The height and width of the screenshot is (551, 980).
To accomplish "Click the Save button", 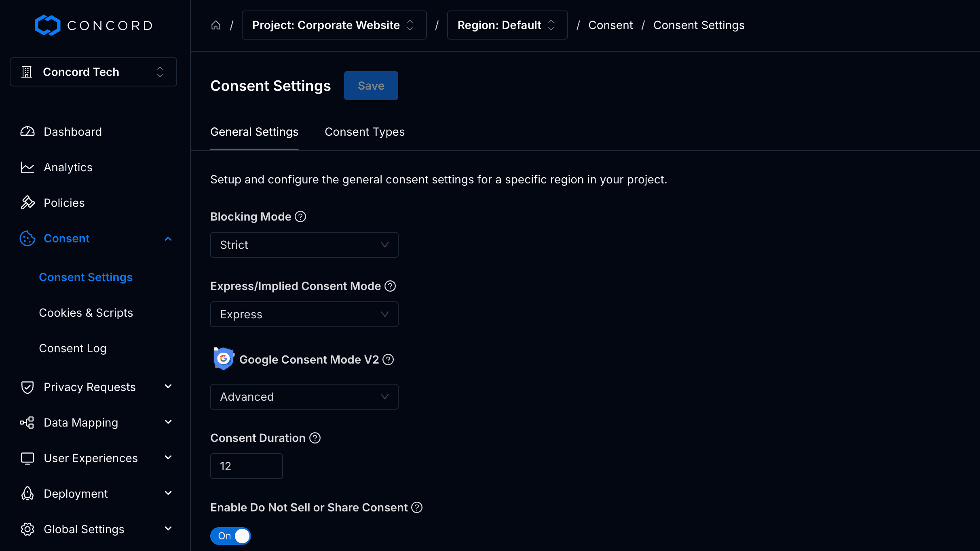I will tap(371, 85).
